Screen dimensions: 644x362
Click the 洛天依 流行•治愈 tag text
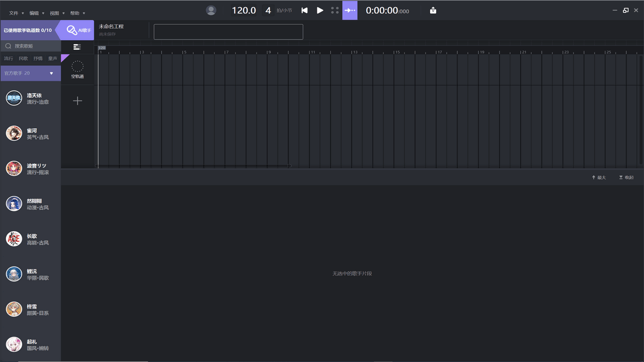click(38, 102)
